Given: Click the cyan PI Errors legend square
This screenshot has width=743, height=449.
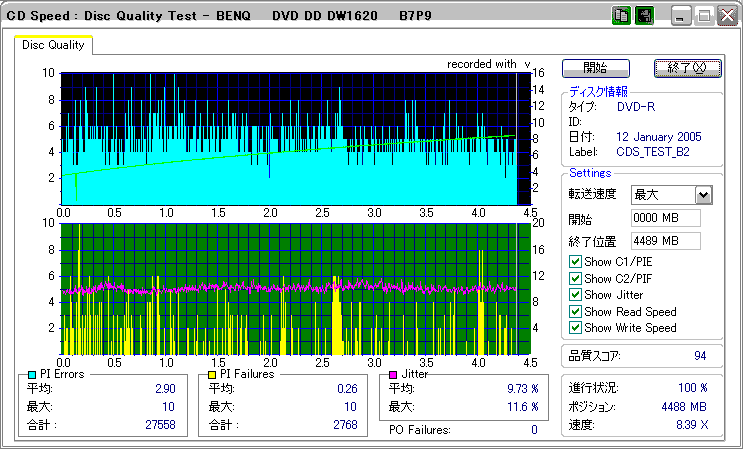Looking at the screenshot, I should pos(32,374).
